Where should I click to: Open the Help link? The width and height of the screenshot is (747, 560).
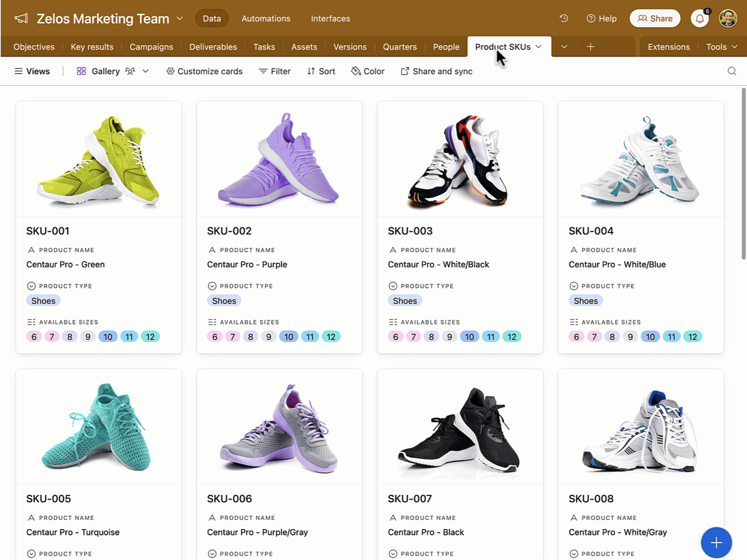point(601,19)
